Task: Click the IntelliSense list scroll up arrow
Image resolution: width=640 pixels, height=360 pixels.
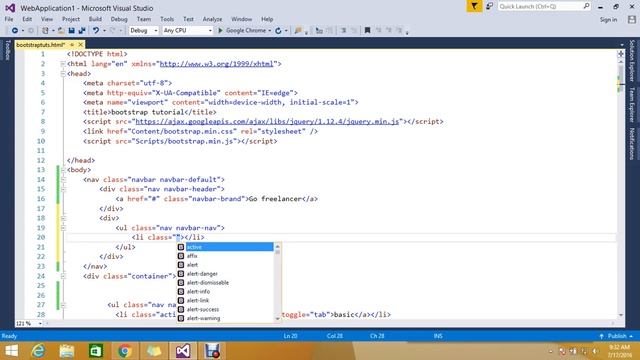Action: (278, 246)
